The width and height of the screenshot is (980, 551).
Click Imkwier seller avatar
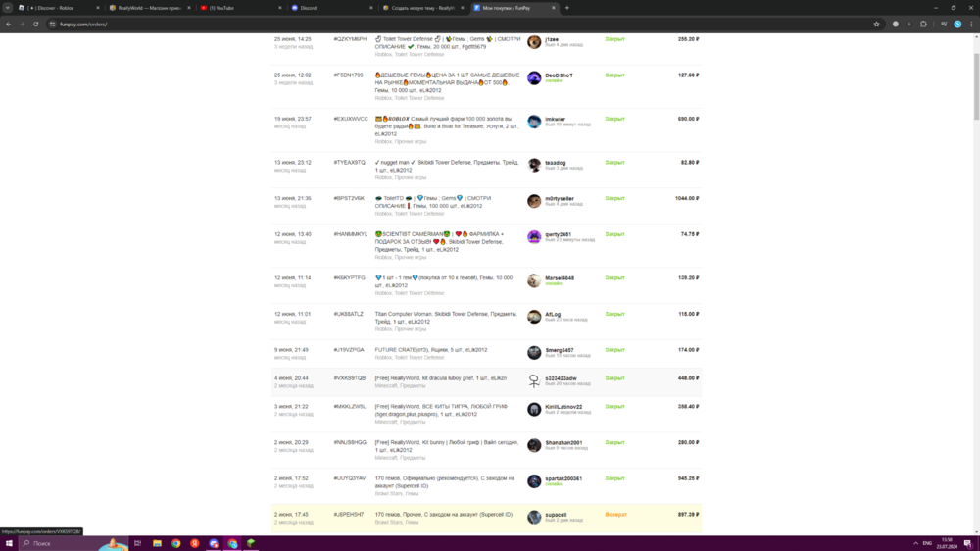point(534,122)
